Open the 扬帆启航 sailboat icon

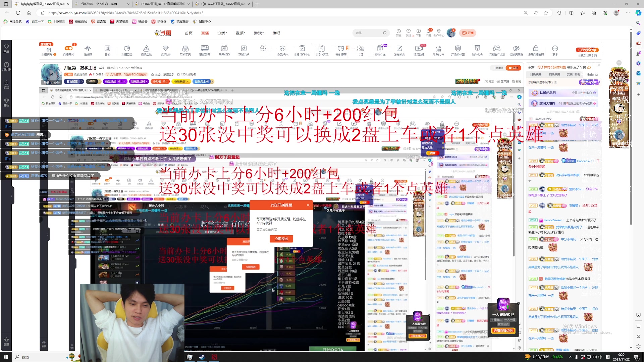(x=146, y=50)
